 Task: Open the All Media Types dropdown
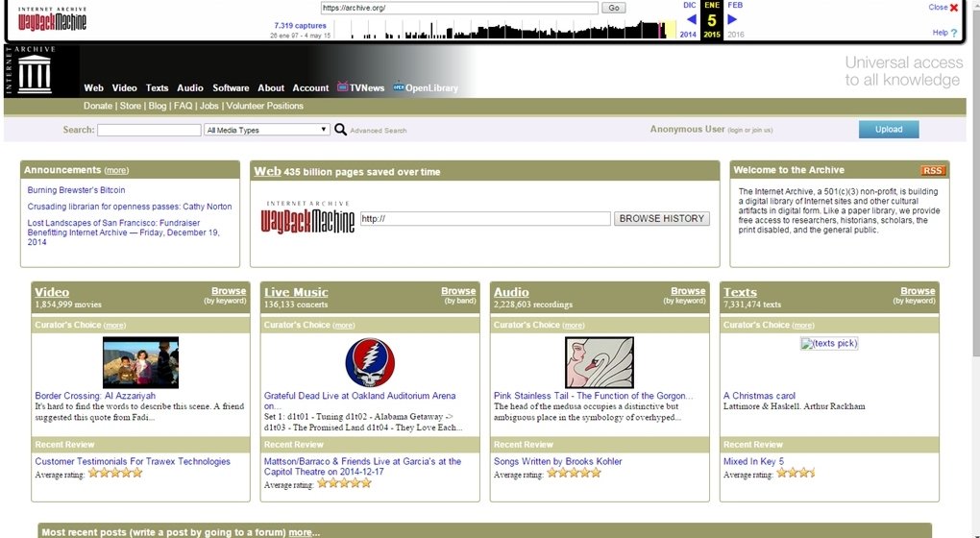(x=267, y=130)
